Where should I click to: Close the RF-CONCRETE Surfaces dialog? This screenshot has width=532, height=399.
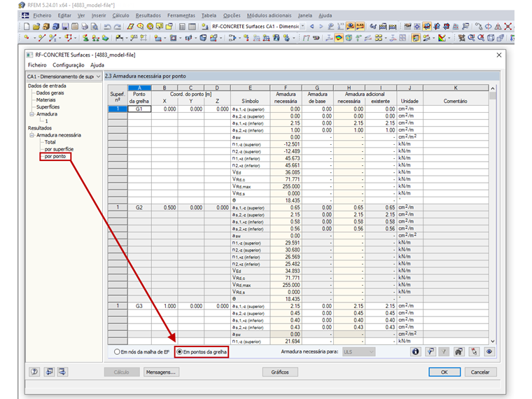tap(498, 55)
